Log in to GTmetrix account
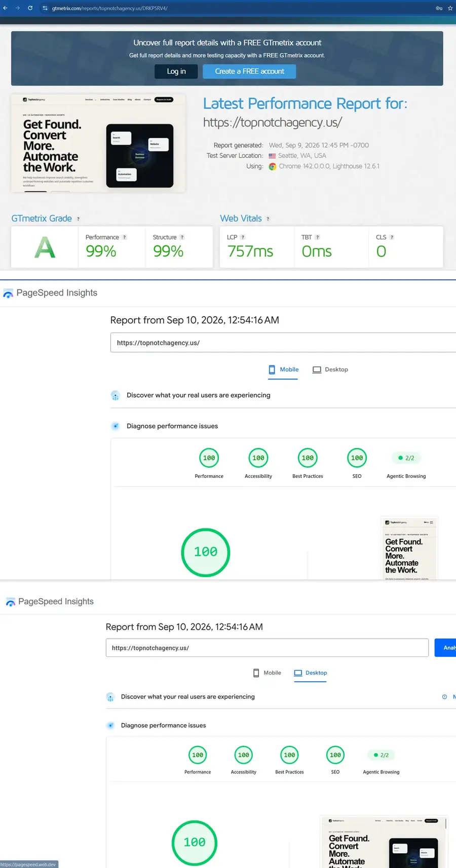 pos(176,71)
